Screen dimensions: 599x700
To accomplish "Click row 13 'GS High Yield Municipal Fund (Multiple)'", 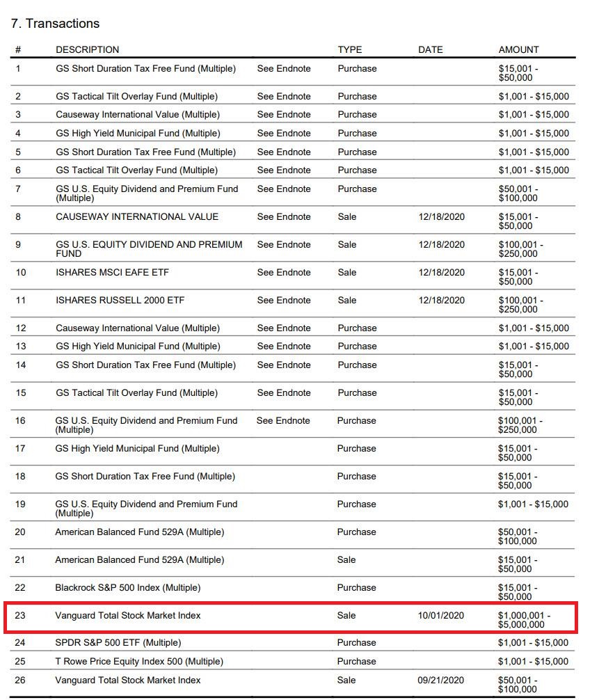I will 138,346.
